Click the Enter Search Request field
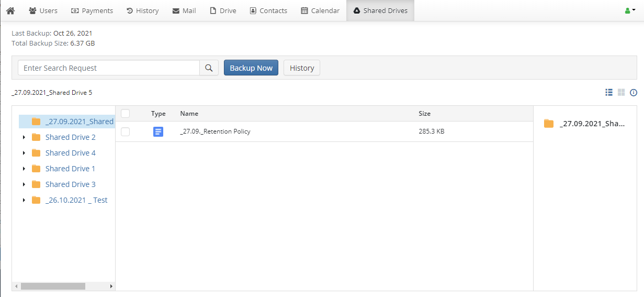 (109, 68)
